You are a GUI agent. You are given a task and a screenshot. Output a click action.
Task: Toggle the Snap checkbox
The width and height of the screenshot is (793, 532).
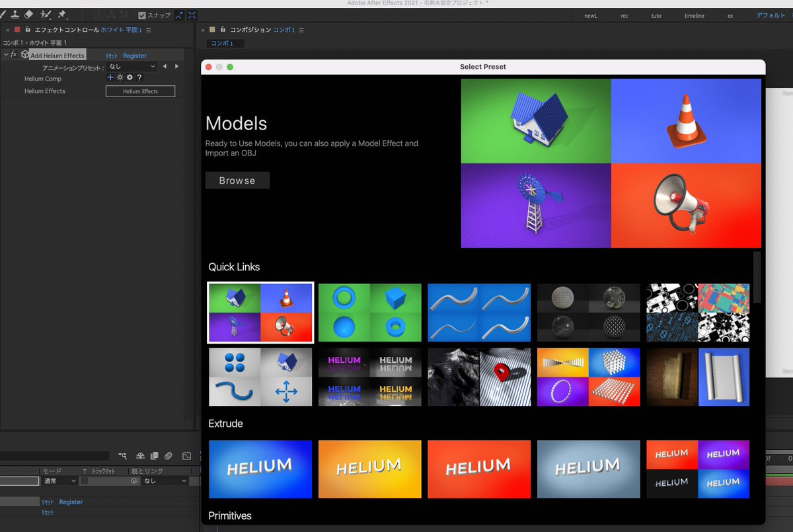tap(141, 15)
